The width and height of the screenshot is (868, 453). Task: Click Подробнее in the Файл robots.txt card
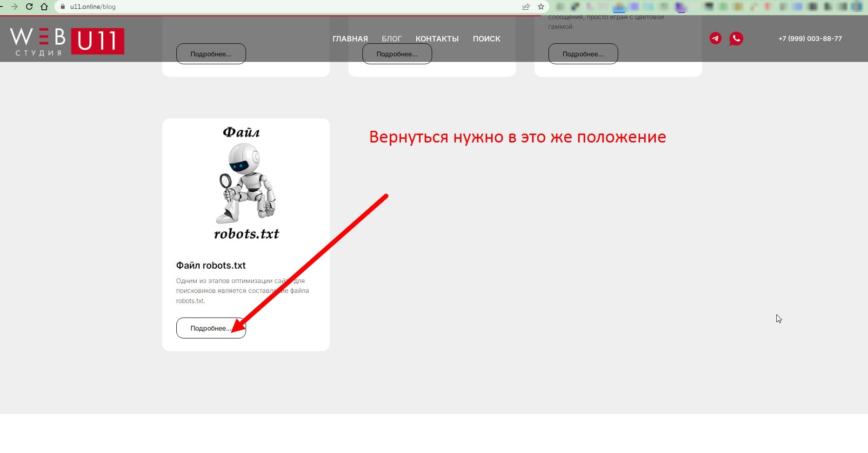(x=211, y=328)
